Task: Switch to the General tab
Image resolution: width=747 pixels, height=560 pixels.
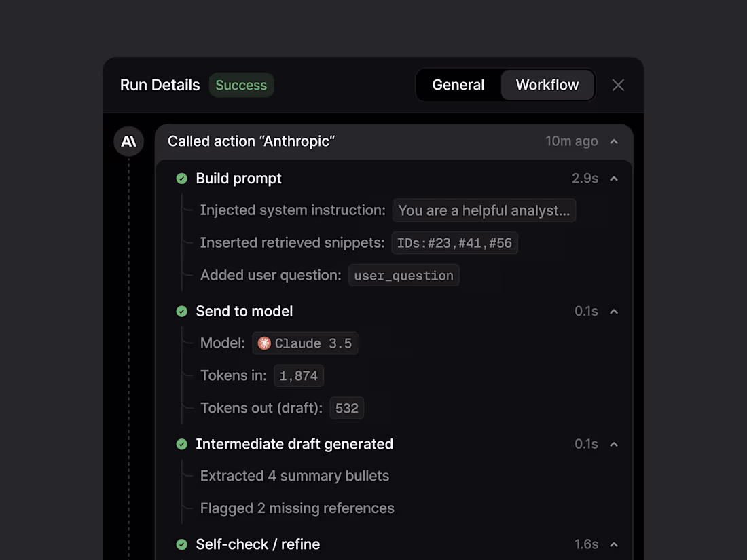Action: (458, 85)
